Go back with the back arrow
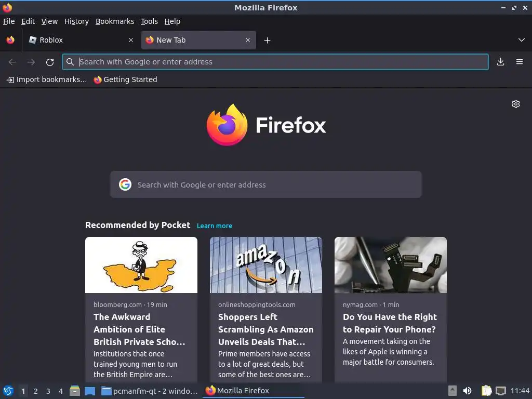The height and width of the screenshot is (399, 532). tap(12, 62)
